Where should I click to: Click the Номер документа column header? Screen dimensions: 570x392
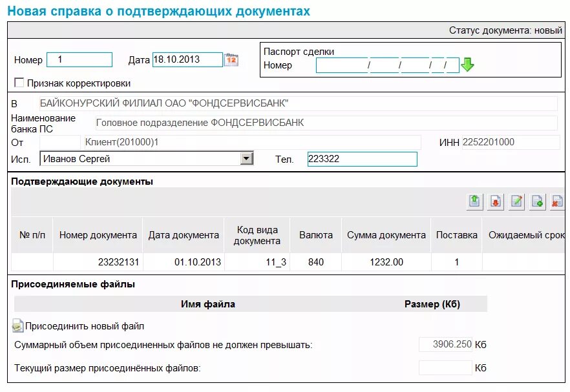(98, 235)
